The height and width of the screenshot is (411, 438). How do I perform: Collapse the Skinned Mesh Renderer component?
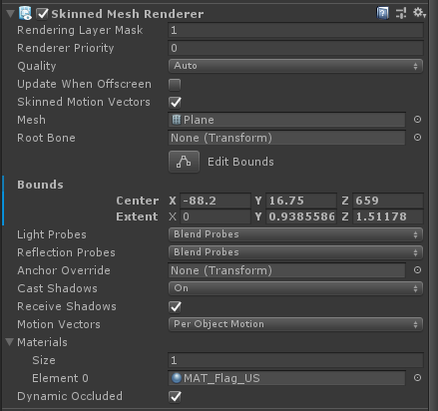(x=10, y=14)
